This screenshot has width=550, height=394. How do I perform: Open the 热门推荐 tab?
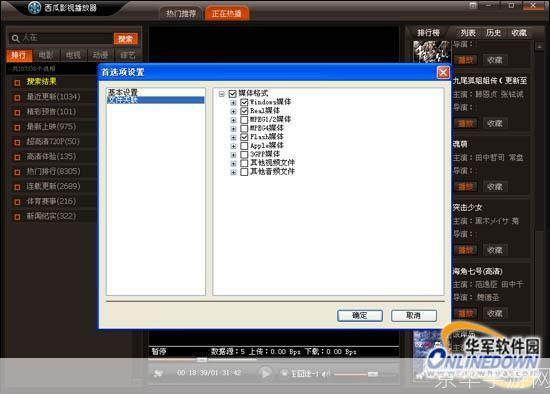pyautogui.click(x=181, y=13)
